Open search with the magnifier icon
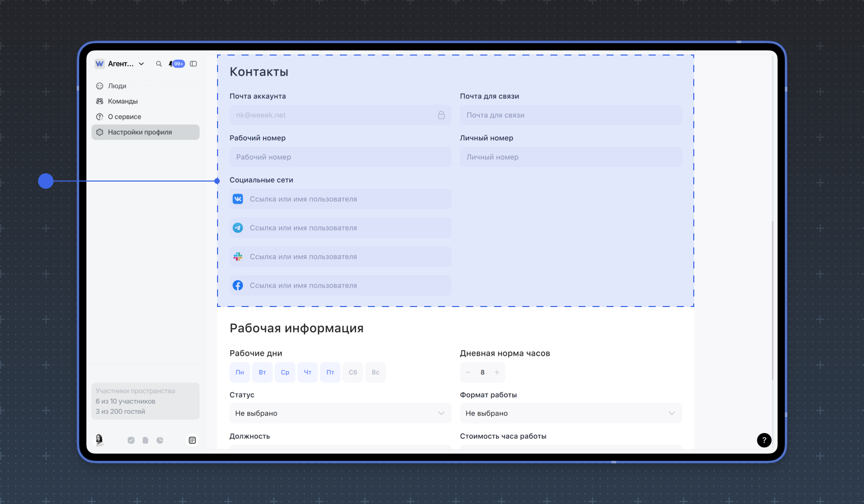The image size is (864, 504). 159,64
